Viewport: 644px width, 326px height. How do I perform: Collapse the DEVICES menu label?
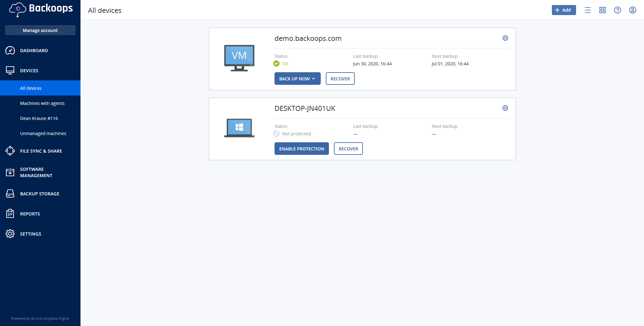(29, 71)
